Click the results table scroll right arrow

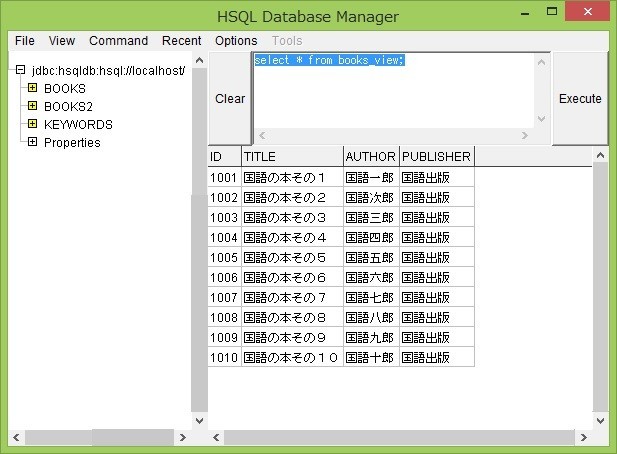[584, 437]
